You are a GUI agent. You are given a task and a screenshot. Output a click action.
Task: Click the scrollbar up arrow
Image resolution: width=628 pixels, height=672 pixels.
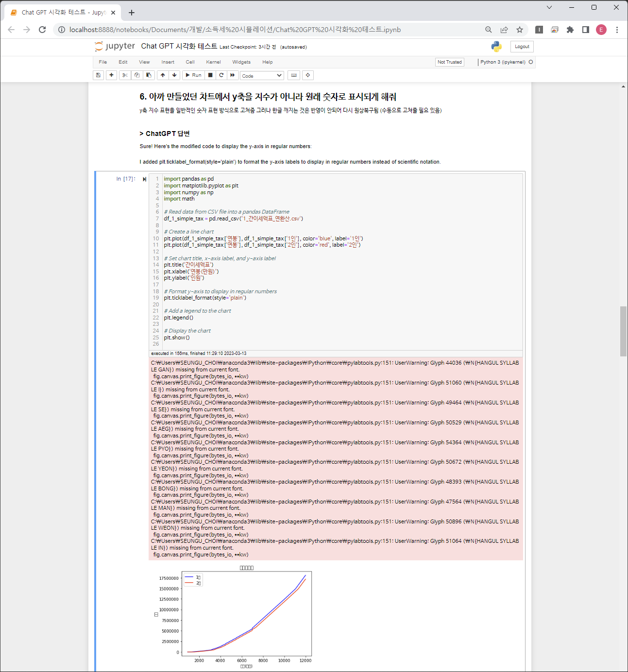(x=623, y=86)
